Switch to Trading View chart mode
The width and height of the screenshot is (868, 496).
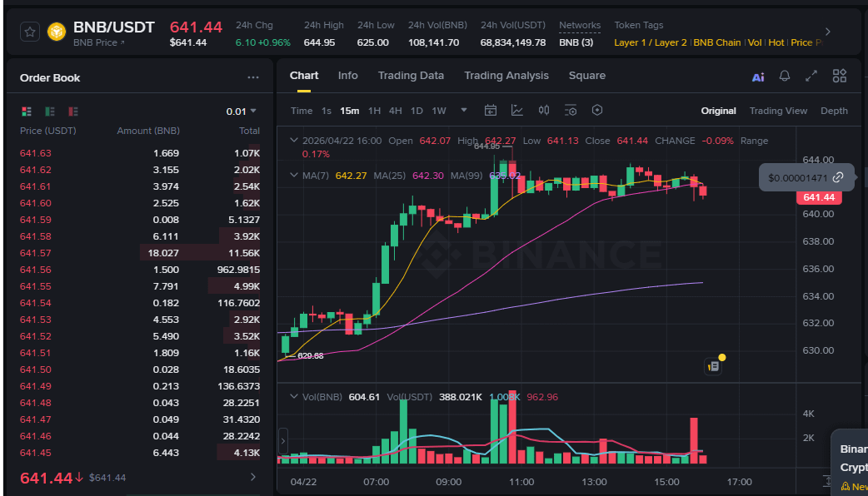778,112
